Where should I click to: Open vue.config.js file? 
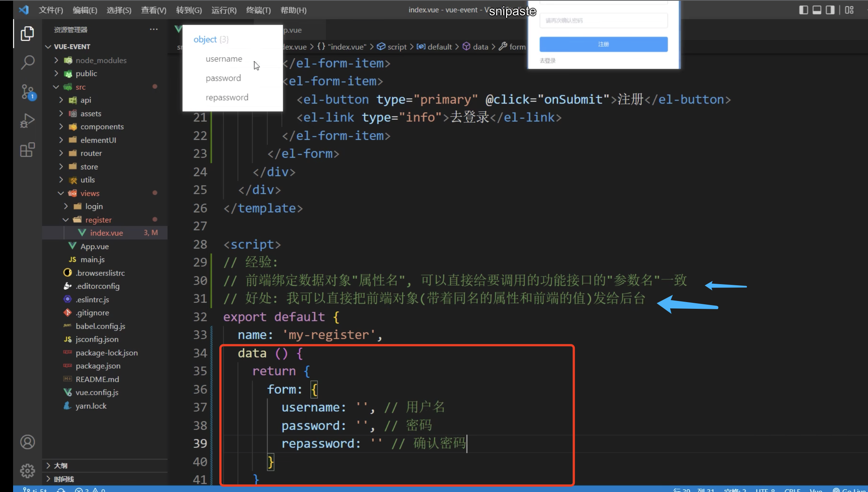pyautogui.click(x=105, y=393)
